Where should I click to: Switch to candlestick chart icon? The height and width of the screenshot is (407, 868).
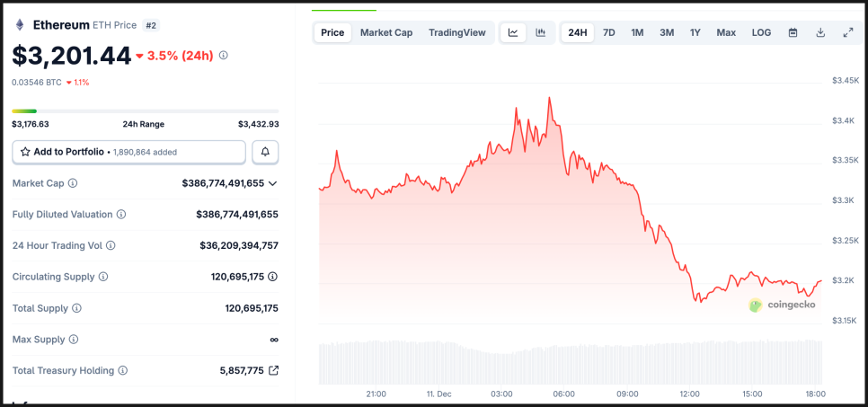click(541, 32)
